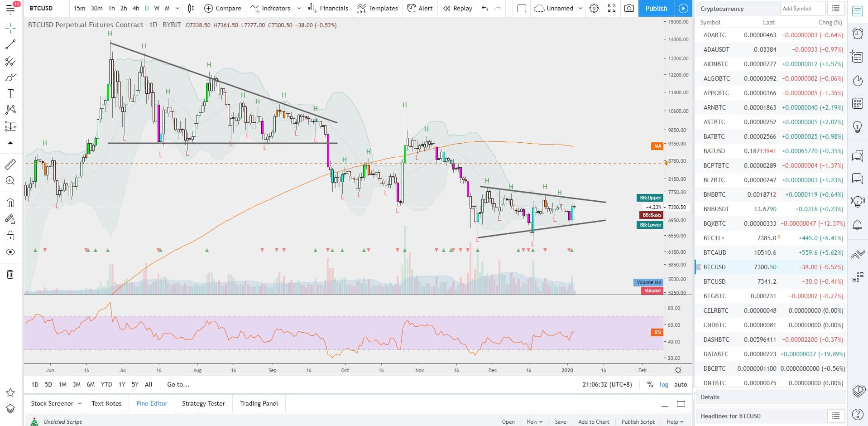Expand more time intervals dropdown

(x=177, y=8)
